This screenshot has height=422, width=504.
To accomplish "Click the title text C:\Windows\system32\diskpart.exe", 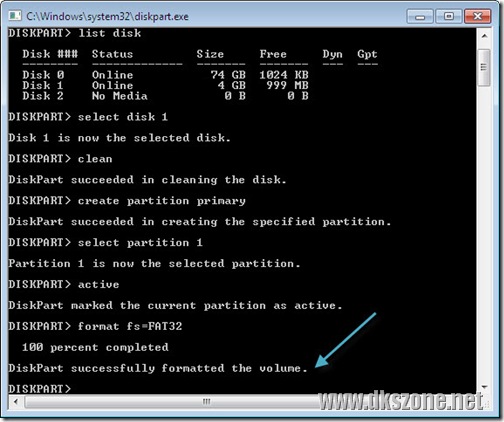I will click(x=107, y=16).
